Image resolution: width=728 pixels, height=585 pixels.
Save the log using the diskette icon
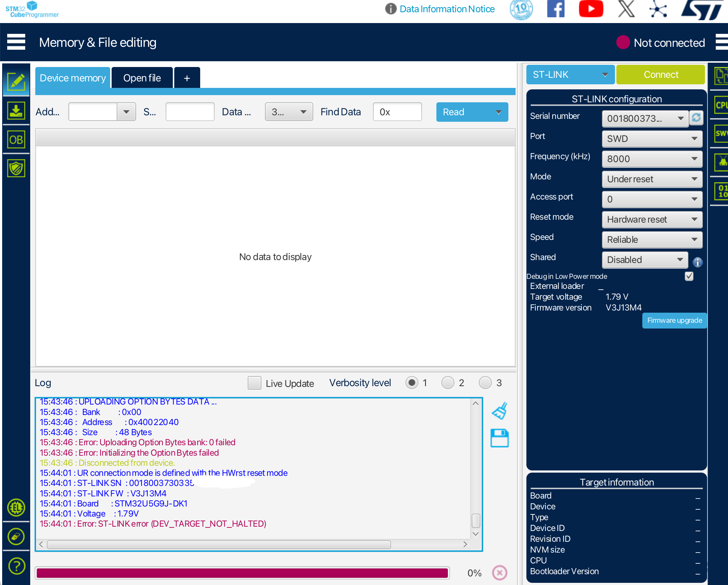coord(499,438)
